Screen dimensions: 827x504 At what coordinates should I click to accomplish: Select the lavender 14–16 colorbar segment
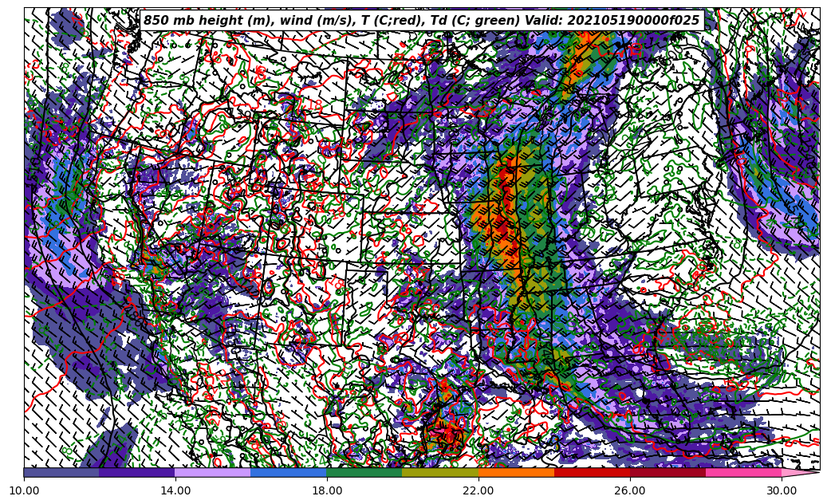point(213,472)
